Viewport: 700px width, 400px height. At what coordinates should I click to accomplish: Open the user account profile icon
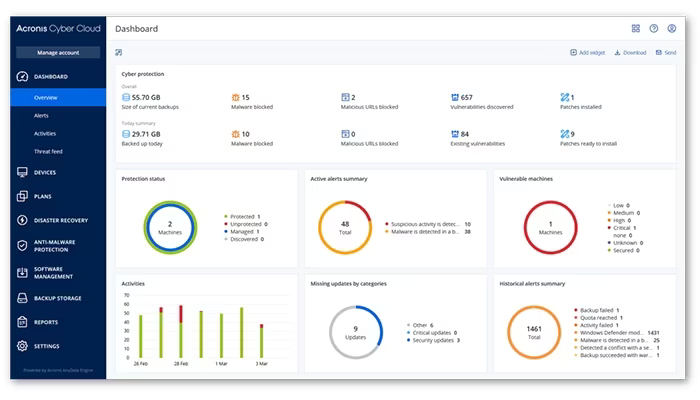point(671,29)
